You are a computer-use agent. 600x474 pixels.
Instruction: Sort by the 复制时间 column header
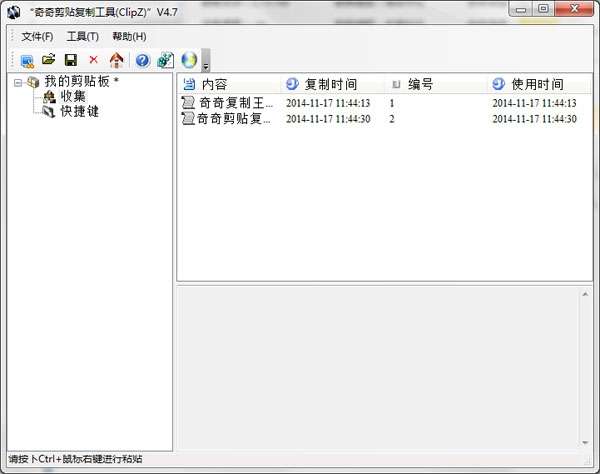(x=332, y=84)
